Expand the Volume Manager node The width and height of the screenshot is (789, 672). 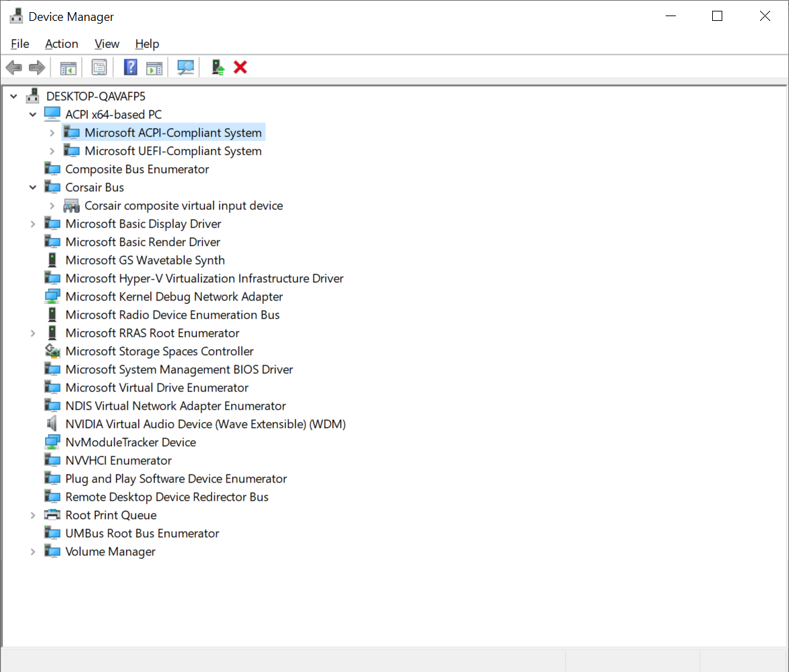tap(33, 551)
